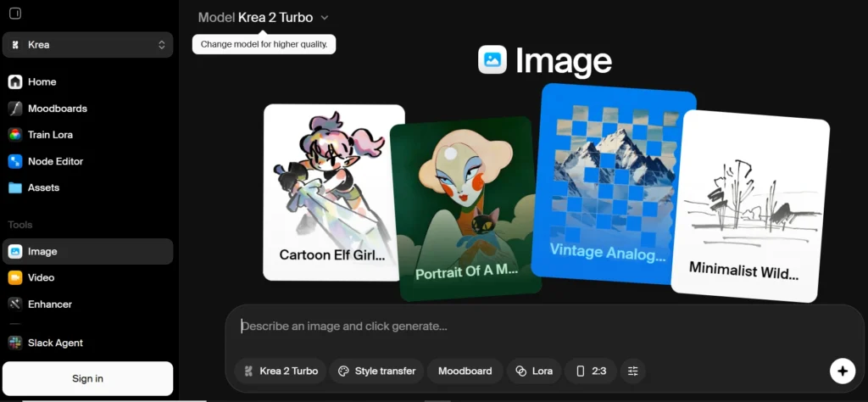
Task: Open Style transfer option
Action: click(x=377, y=371)
